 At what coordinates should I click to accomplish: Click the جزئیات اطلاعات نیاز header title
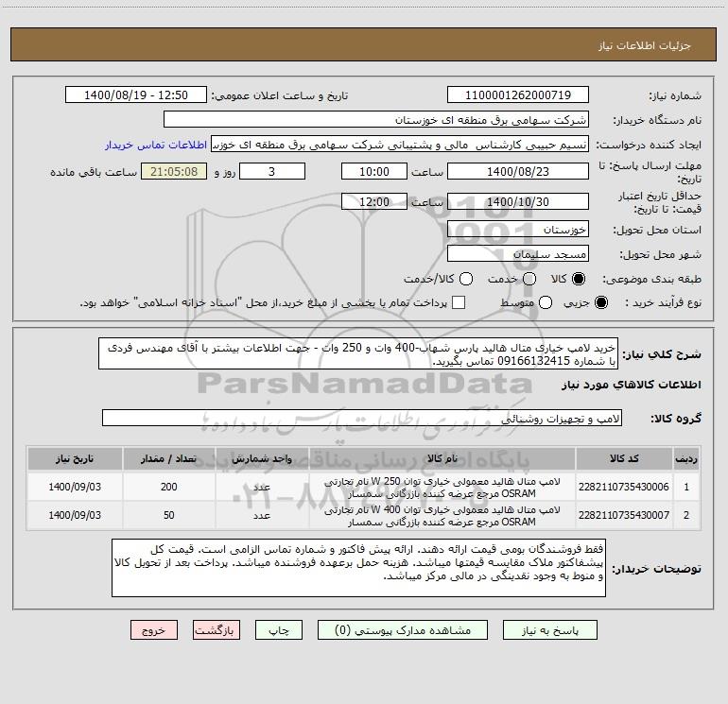[x=644, y=45]
